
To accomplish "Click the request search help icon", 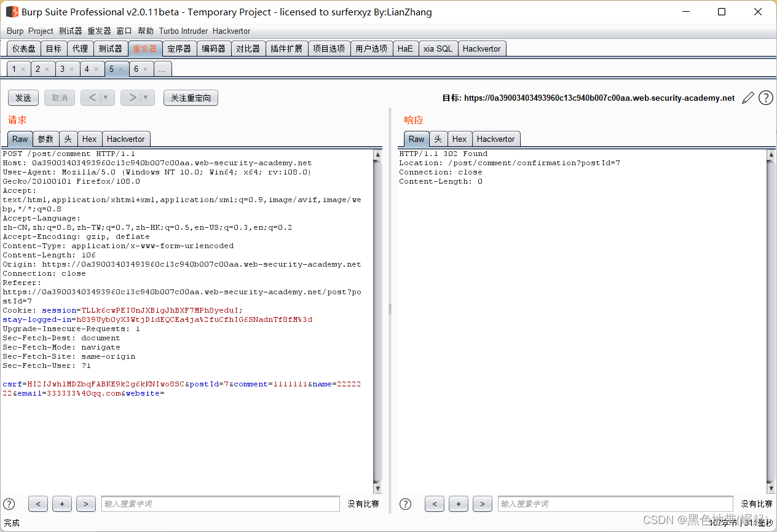I will coord(9,504).
